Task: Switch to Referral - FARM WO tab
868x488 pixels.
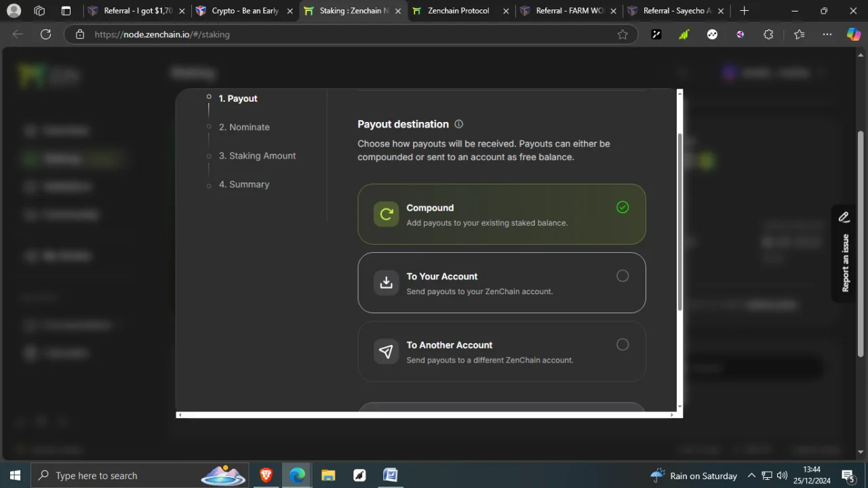Action: (x=568, y=11)
